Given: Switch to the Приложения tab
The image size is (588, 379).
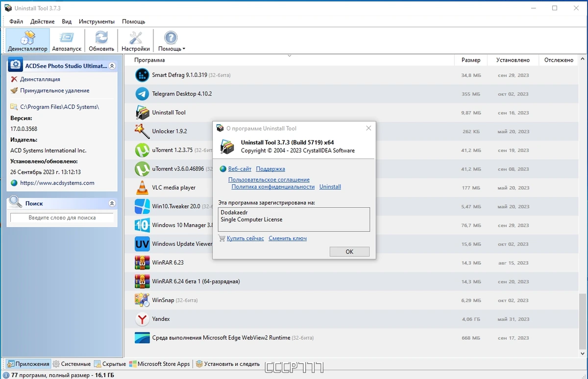Looking at the screenshot, I should [x=28, y=364].
